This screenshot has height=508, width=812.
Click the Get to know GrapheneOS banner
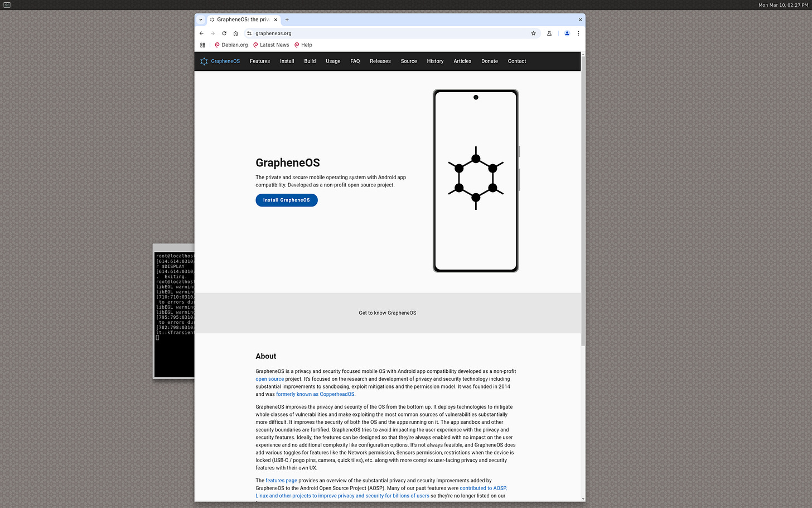pos(388,313)
